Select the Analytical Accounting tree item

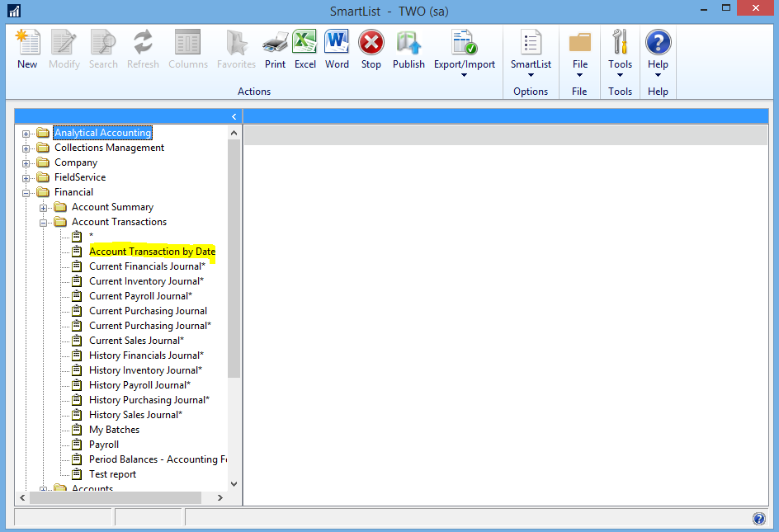103,133
